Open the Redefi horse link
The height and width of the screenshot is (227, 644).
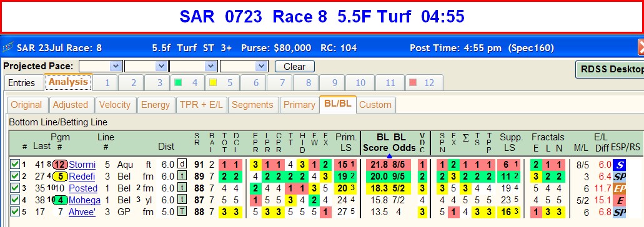pos(82,176)
